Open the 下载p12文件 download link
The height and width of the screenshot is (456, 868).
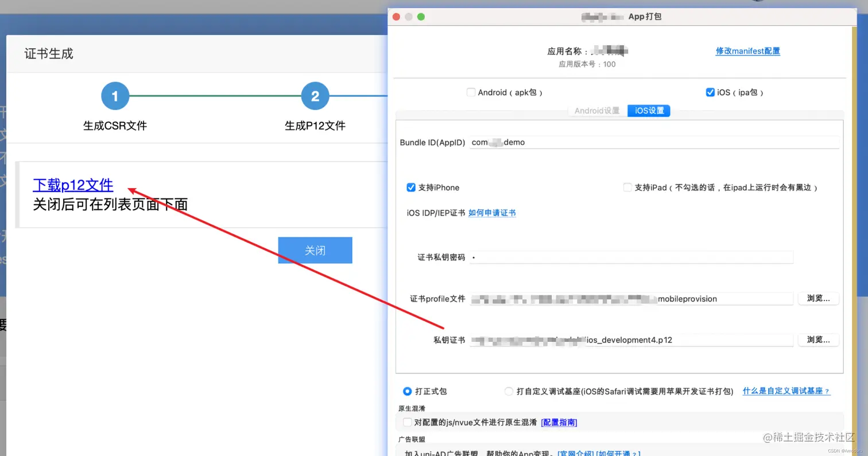tap(73, 185)
